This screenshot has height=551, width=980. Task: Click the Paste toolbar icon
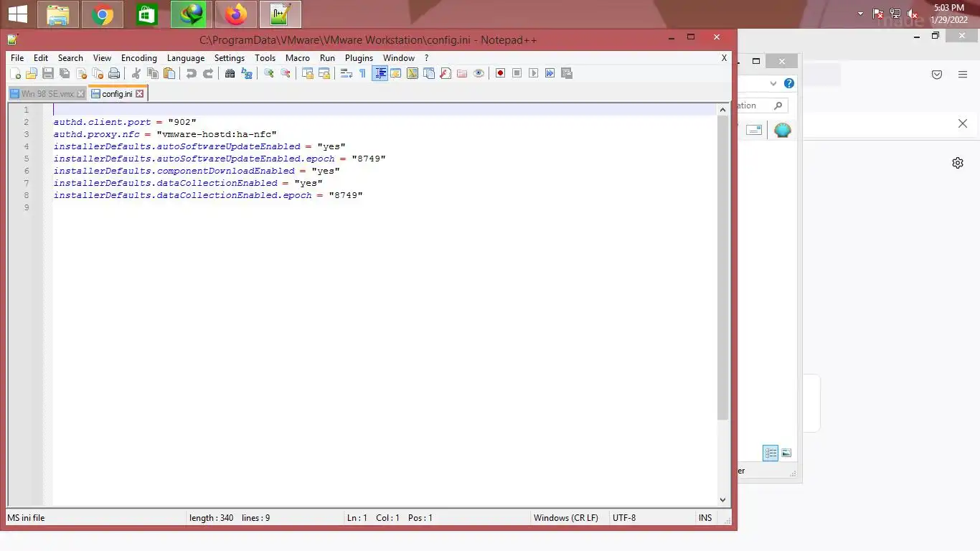pos(169,73)
